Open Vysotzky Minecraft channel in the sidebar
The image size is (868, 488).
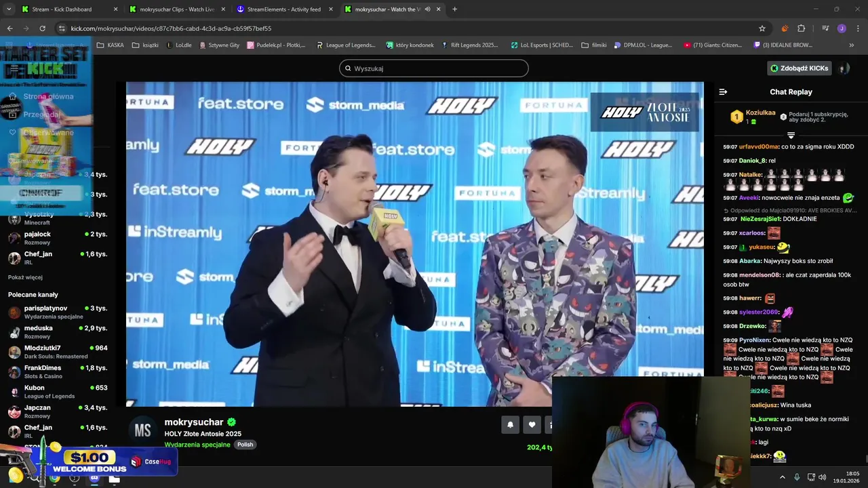58,218
